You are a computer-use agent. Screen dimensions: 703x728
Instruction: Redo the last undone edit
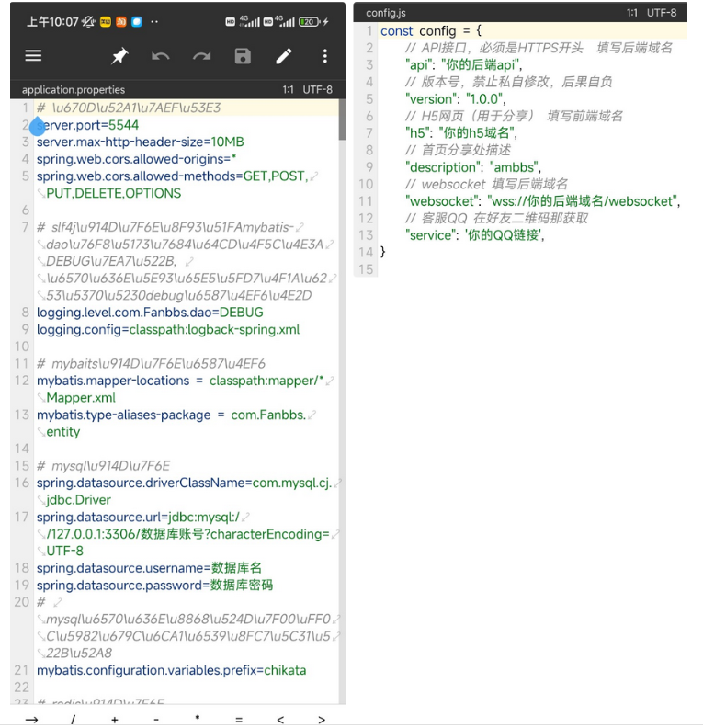pos(202,57)
